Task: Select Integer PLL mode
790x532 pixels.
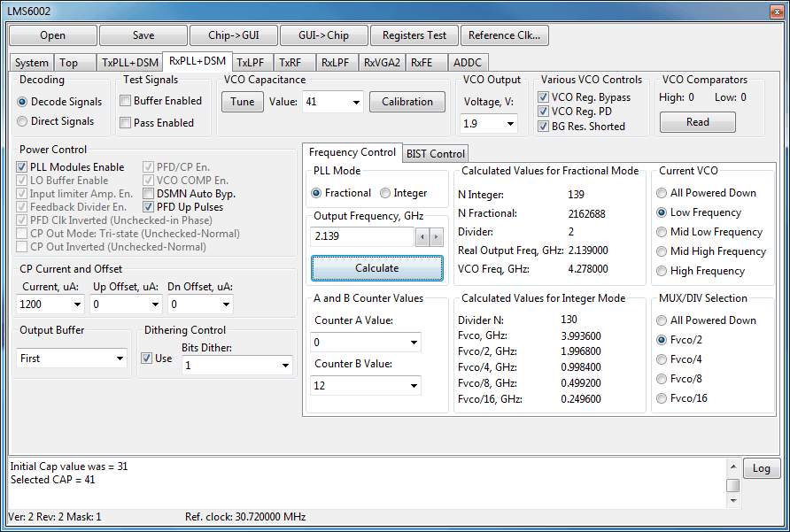Action: pyautogui.click(x=385, y=193)
